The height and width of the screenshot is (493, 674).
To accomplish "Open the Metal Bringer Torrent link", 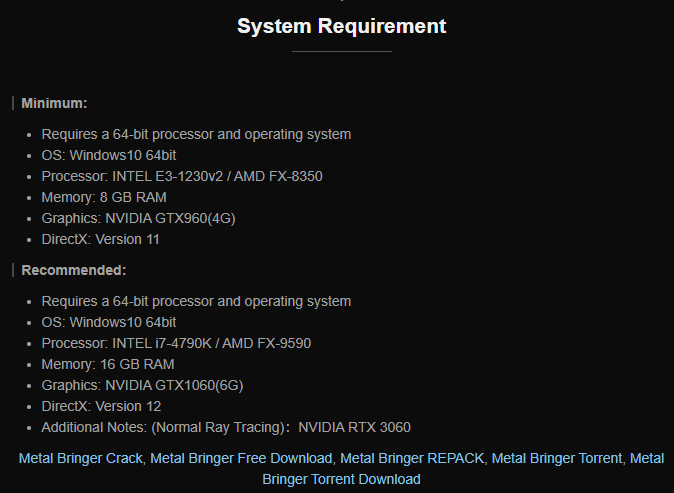I will pos(557,458).
